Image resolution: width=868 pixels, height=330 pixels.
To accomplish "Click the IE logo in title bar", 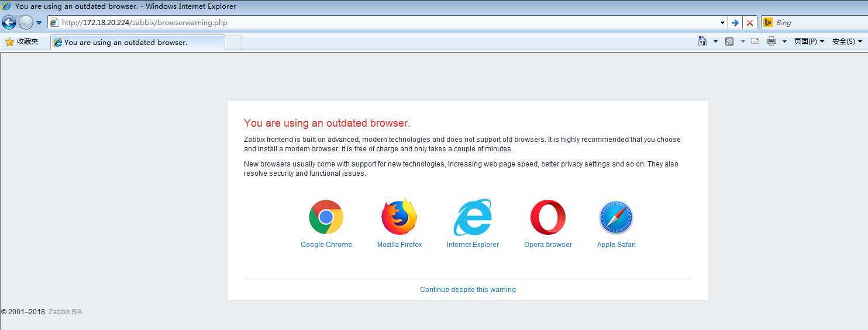I will pos(6,6).
